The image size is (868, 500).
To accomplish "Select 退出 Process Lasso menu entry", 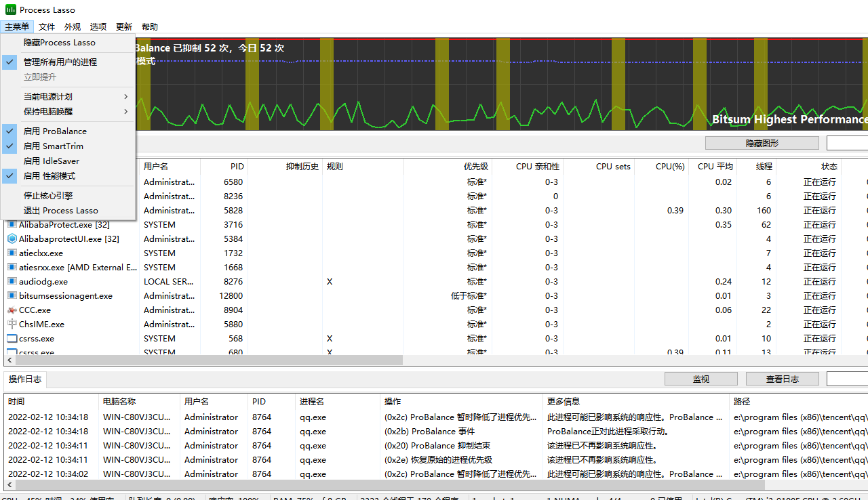I will pyautogui.click(x=68, y=210).
